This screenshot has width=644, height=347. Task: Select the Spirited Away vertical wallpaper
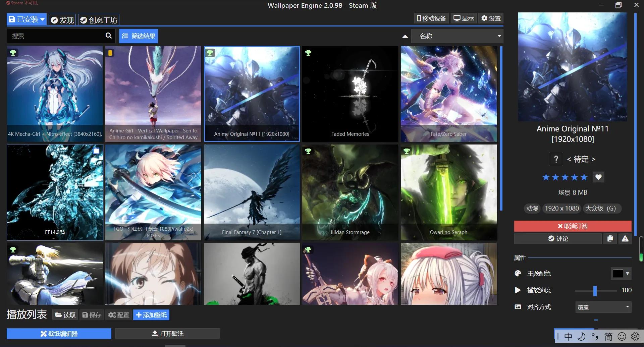click(153, 94)
